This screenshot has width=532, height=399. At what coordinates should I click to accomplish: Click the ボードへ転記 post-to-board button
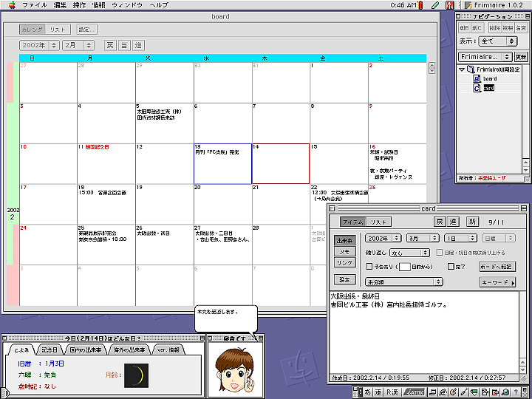point(497,266)
